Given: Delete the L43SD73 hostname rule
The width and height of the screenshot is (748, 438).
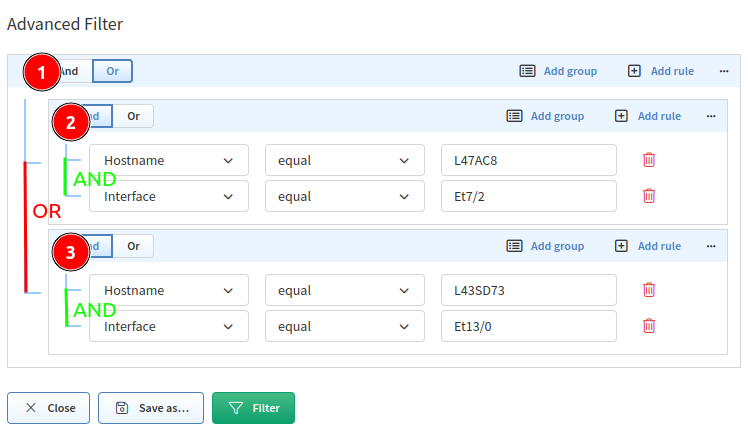Looking at the screenshot, I should (x=649, y=290).
